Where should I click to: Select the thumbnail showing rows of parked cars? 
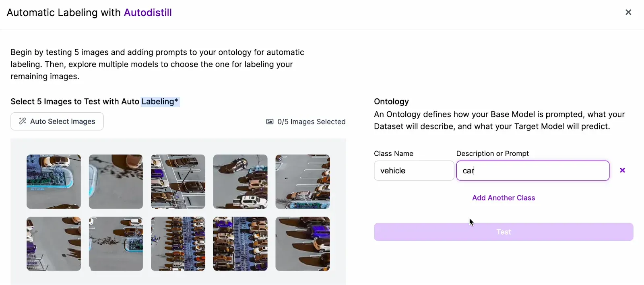pyautogui.click(x=240, y=244)
